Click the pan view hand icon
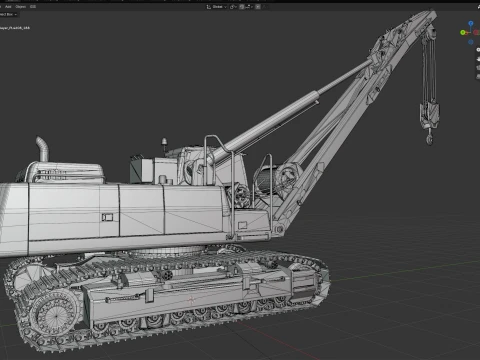This screenshot has width=480, height=360. pos(478,59)
